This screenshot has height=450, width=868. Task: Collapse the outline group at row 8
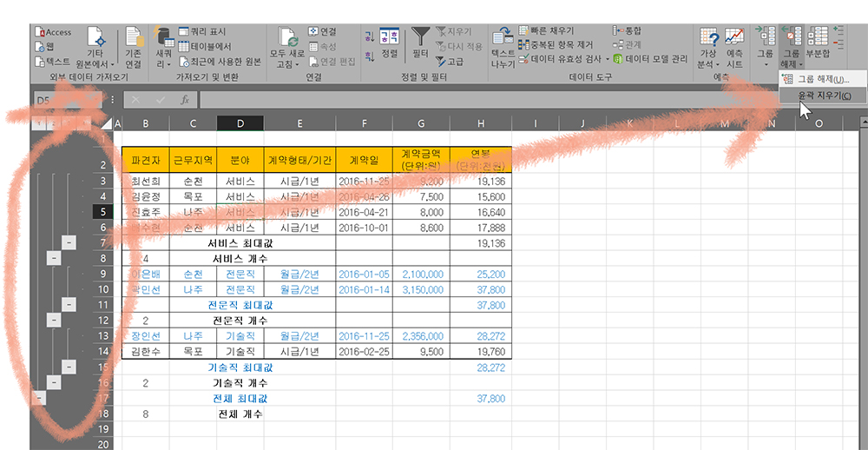pyautogui.click(x=53, y=258)
